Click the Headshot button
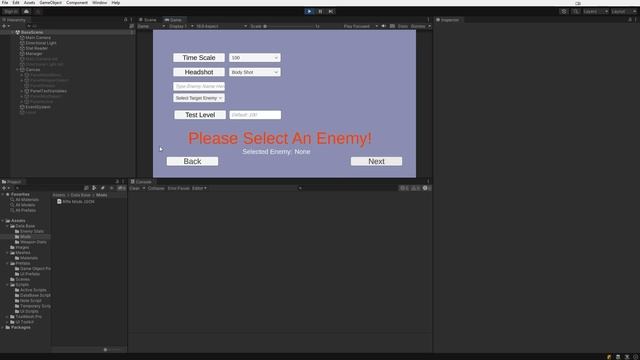Screen dimensions: 640x360 [199, 72]
